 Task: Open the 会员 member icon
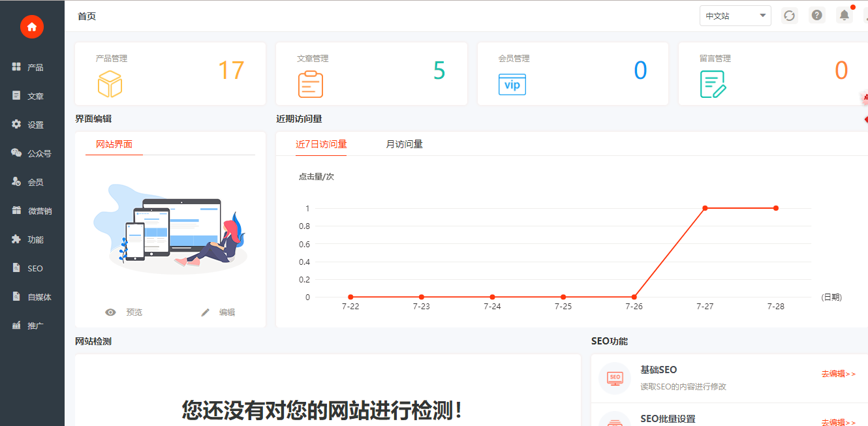pyautogui.click(x=16, y=181)
